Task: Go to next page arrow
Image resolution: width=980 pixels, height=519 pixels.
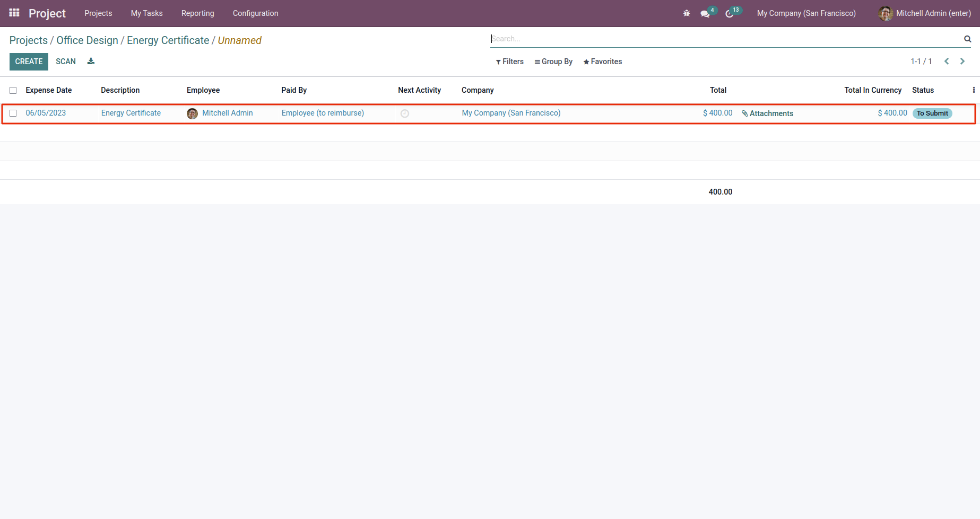Action: [x=962, y=61]
